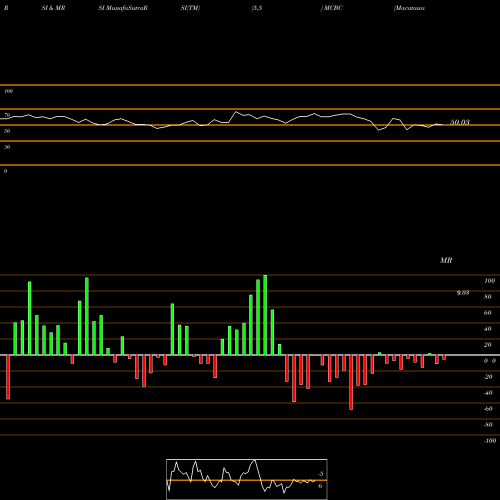Click the 'SI MunafaSutraR' header text
Screen dimensions: 500x500
coord(123,8)
